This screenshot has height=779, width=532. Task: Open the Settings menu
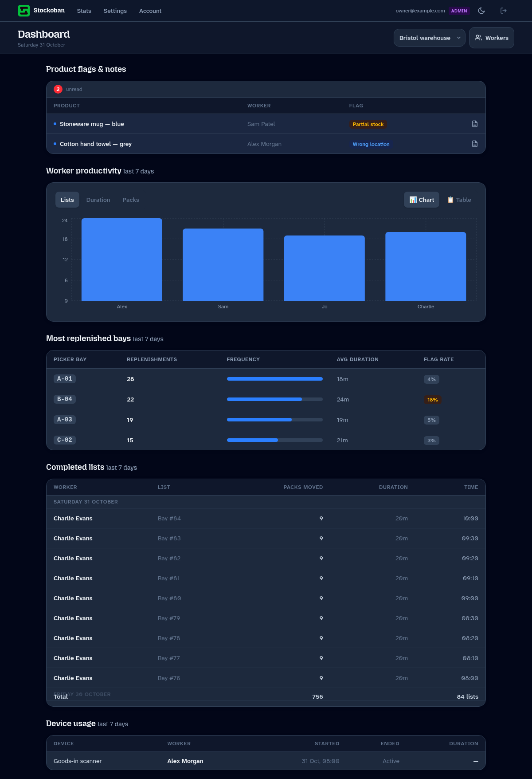[115, 11]
